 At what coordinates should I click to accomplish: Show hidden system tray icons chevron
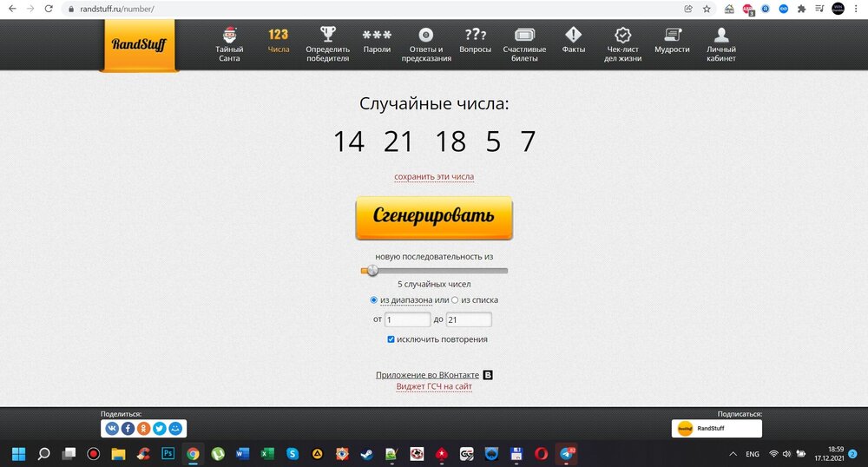(x=733, y=454)
